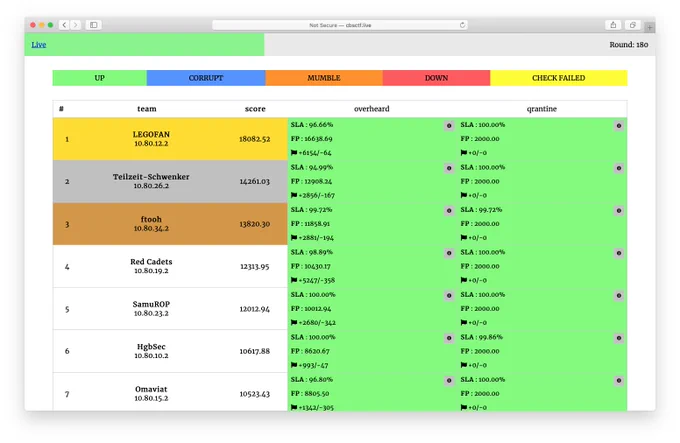Viewport: 680px width, 443px height.
Task: Select team name LEGOFAN
Action: [x=151, y=134]
